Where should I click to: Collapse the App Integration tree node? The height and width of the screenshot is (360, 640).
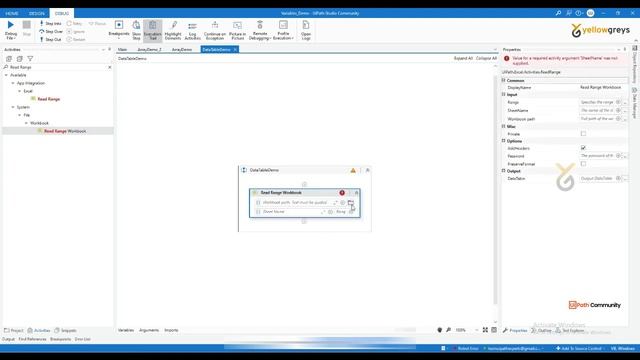click(x=13, y=83)
